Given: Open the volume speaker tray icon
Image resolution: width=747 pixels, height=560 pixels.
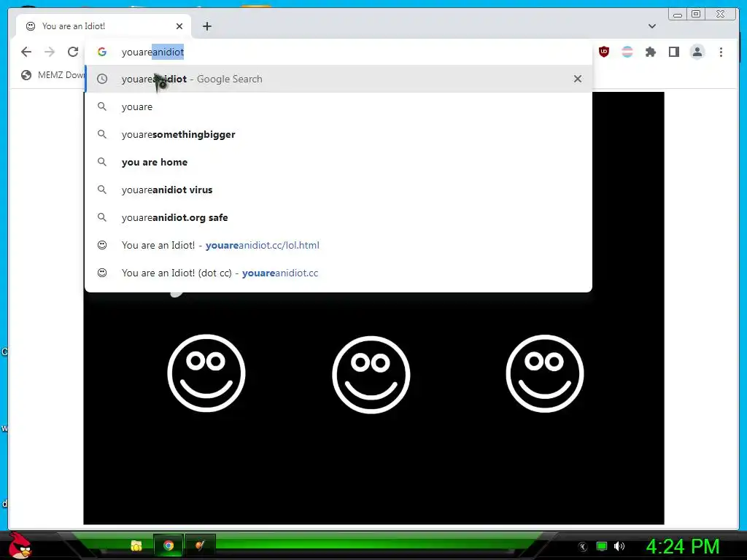Looking at the screenshot, I should [619, 546].
